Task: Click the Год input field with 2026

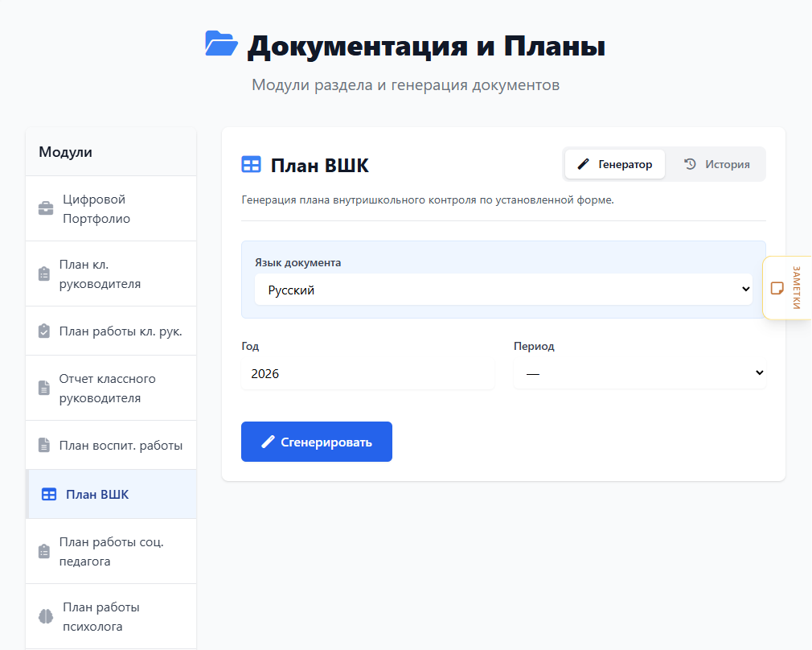Action: point(367,373)
